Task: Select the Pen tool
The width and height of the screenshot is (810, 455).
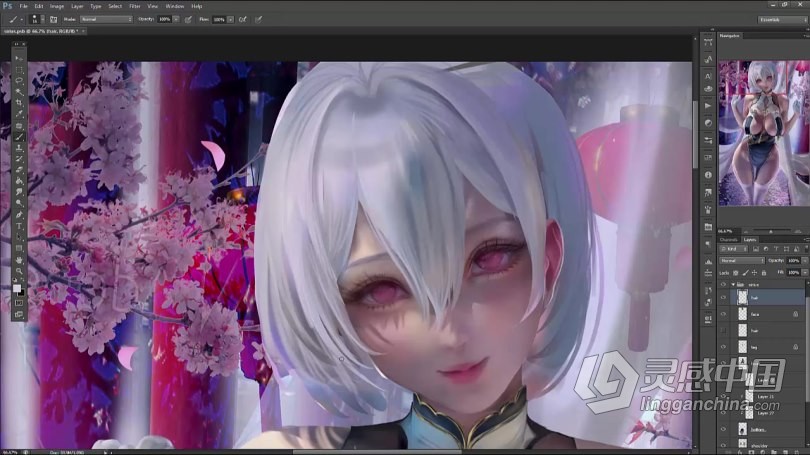Action: [19, 215]
